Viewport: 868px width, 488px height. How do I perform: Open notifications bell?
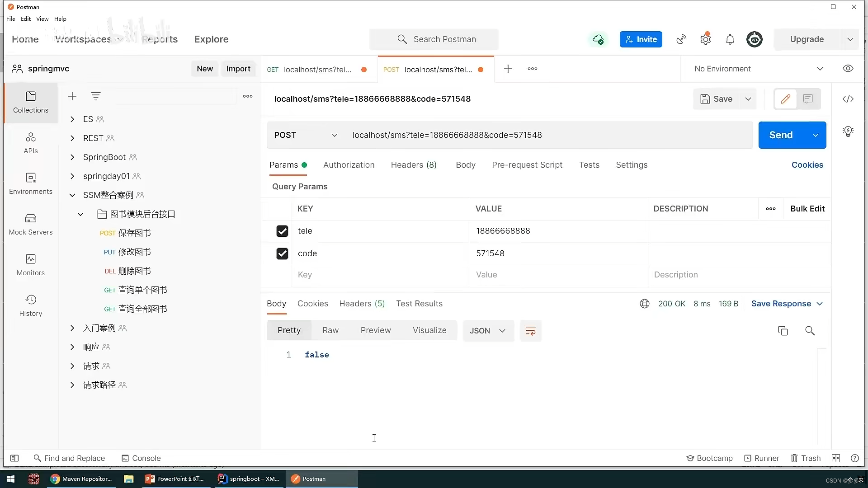coord(731,39)
